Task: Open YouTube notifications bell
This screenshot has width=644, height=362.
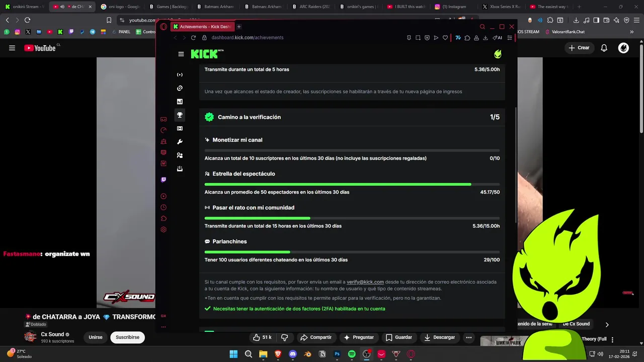Action: click(x=604, y=48)
